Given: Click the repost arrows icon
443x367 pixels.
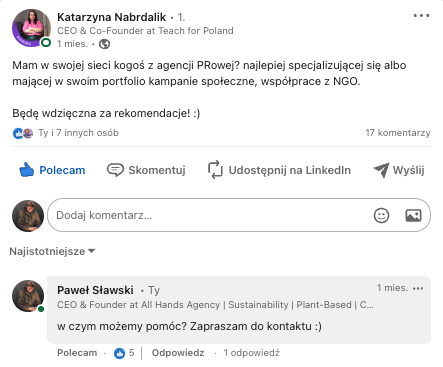Looking at the screenshot, I should [x=215, y=170].
